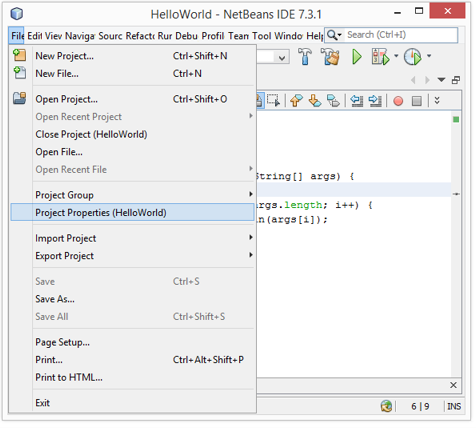
Task: Click NetBeans cube icon in title bar
Action: pos(17,14)
